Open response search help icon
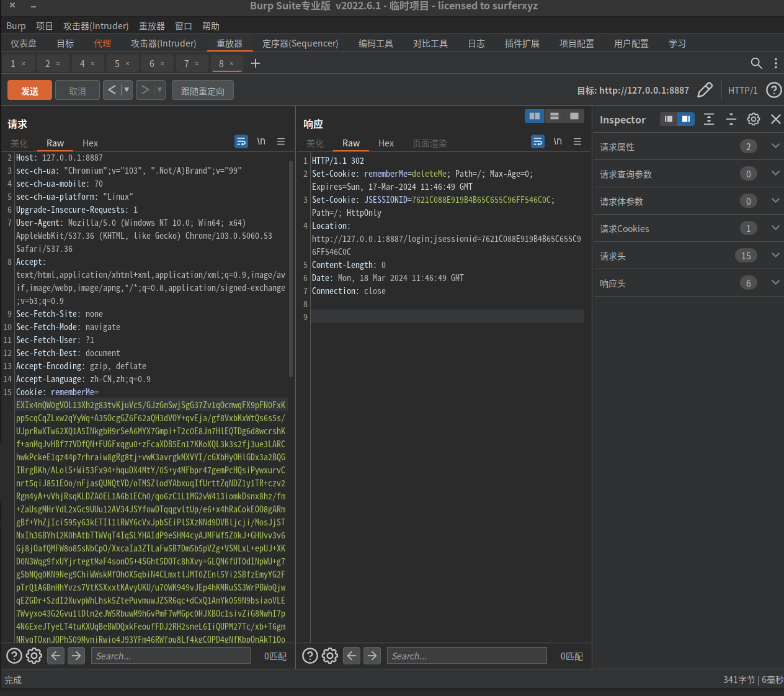The height and width of the screenshot is (696, 784). (310, 656)
